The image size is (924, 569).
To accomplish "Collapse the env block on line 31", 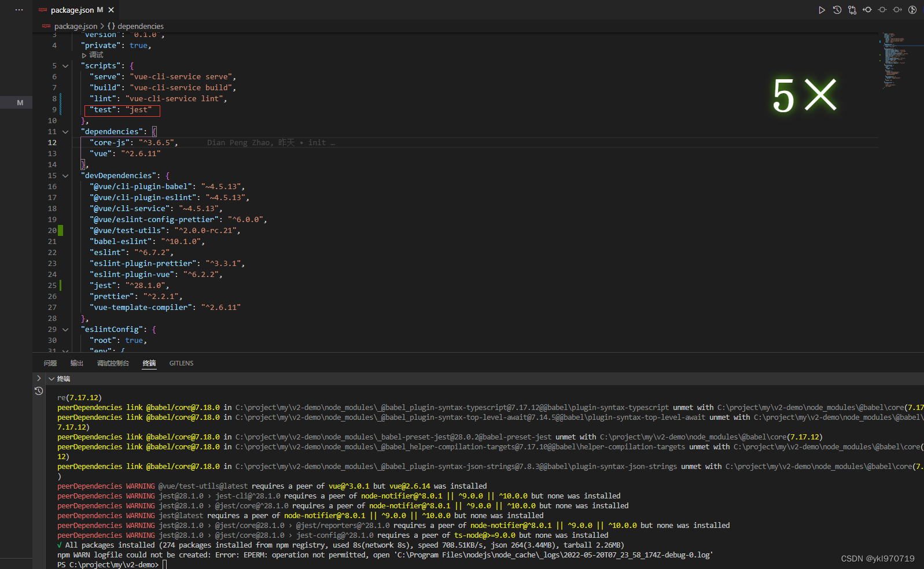I will pos(65,350).
